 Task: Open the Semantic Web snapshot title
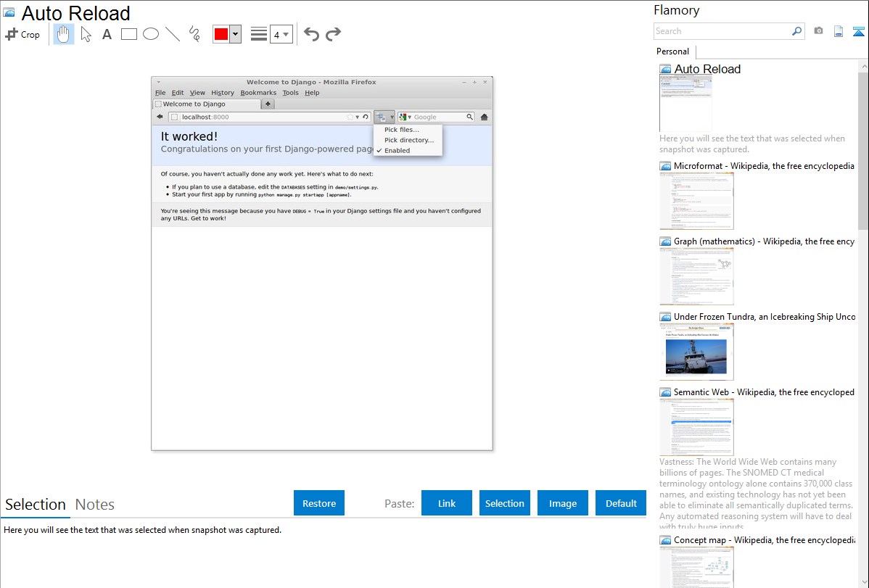tap(765, 392)
